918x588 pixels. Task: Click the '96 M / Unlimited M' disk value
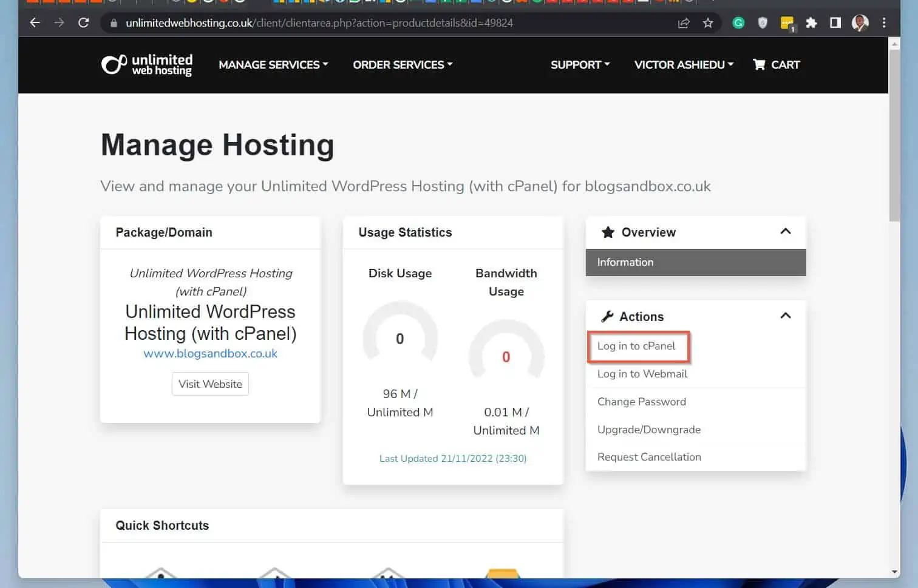coord(399,403)
